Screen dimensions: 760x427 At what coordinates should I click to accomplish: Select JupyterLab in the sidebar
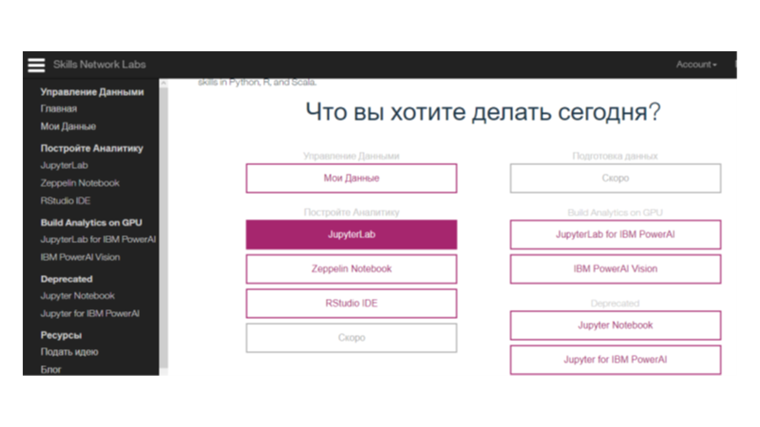[64, 165]
